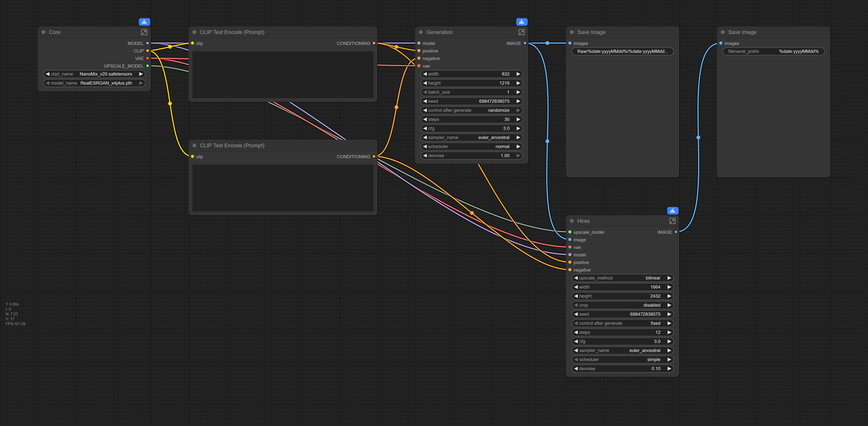Open the sampler_name dropdown in Generation node

472,137
